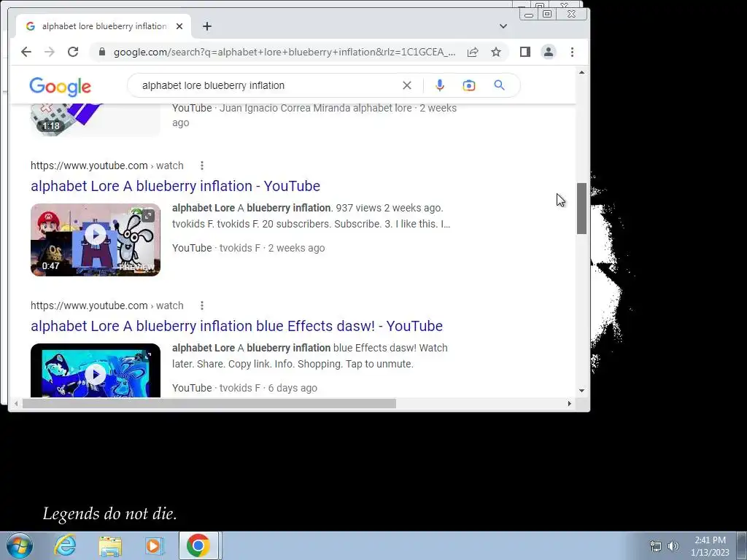Click the address bar URL
Image resolution: width=747 pixels, height=560 pixels.
[284, 52]
